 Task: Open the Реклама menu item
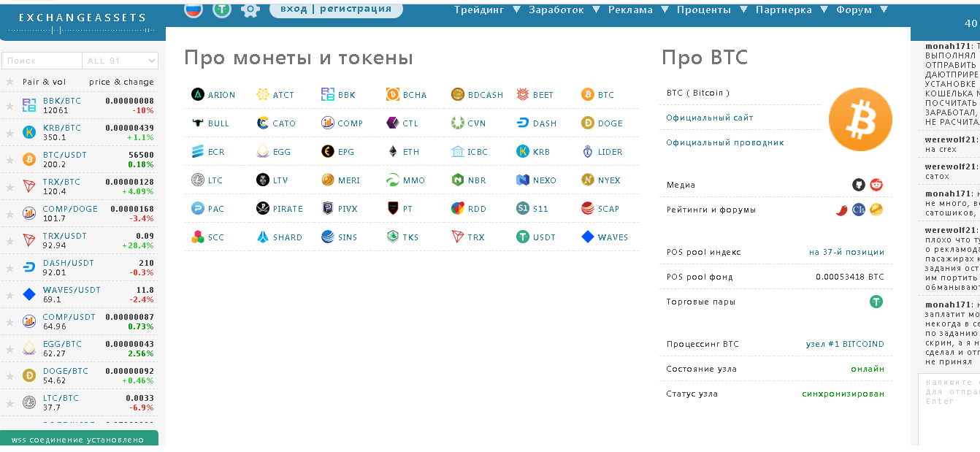(638, 9)
